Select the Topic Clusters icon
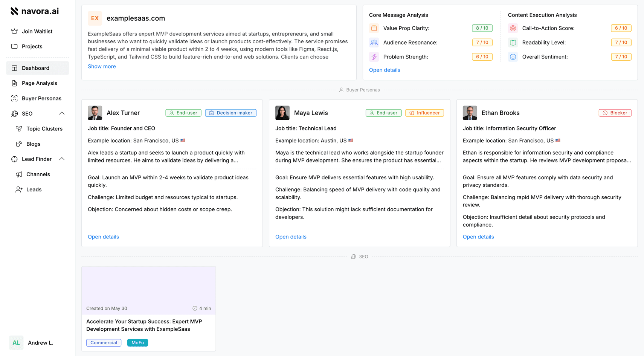Image resolution: width=644 pixels, height=356 pixels. (x=19, y=128)
